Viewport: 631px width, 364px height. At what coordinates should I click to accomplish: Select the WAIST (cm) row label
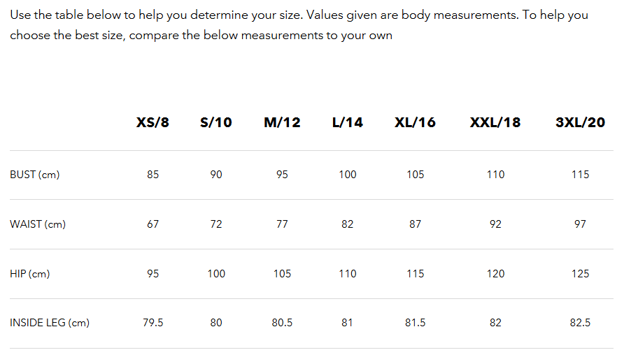point(38,224)
